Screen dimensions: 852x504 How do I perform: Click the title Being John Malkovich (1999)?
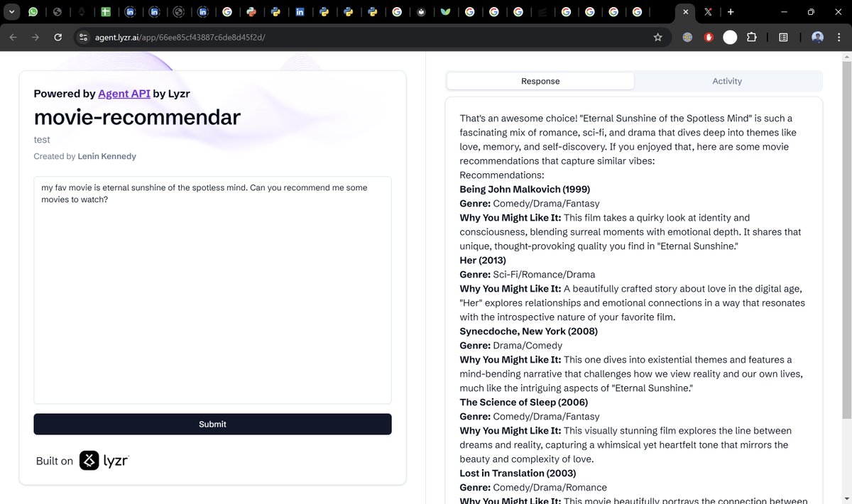[525, 190]
